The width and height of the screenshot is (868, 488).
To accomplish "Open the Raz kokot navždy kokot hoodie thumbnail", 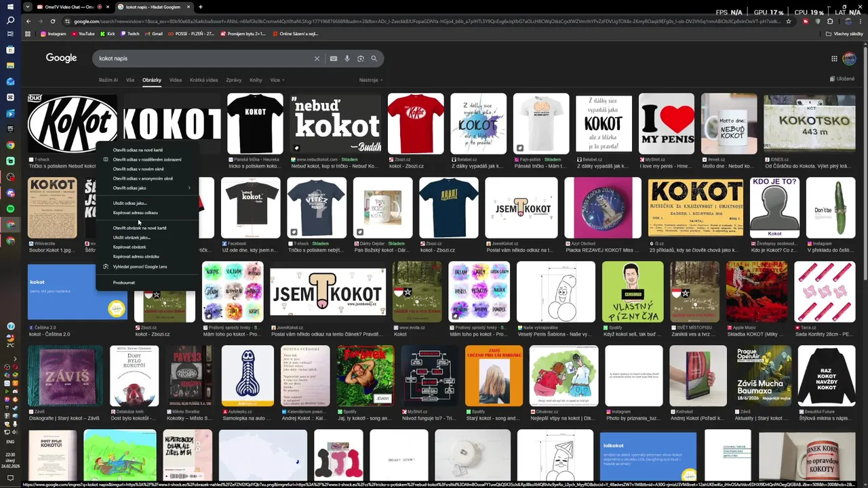I will [827, 376].
